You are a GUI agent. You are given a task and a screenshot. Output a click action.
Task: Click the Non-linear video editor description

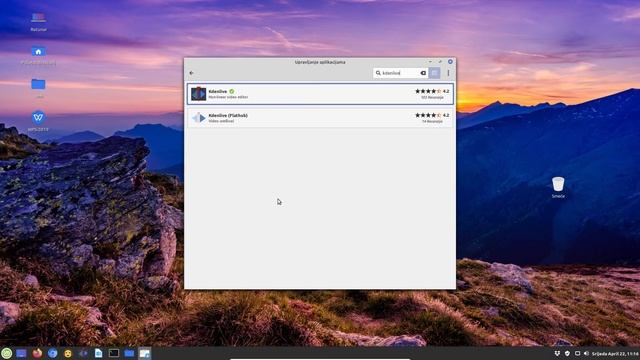pyautogui.click(x=228, y=97)
